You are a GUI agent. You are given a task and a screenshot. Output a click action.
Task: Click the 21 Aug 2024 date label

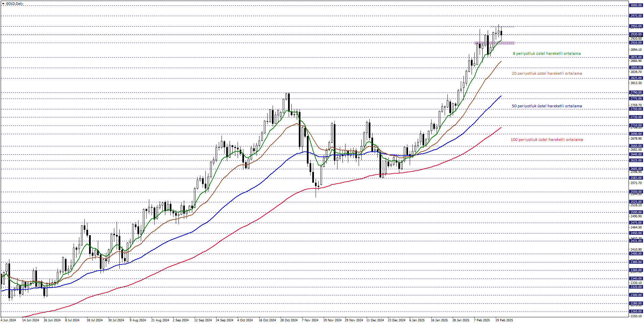pos(160,320)
